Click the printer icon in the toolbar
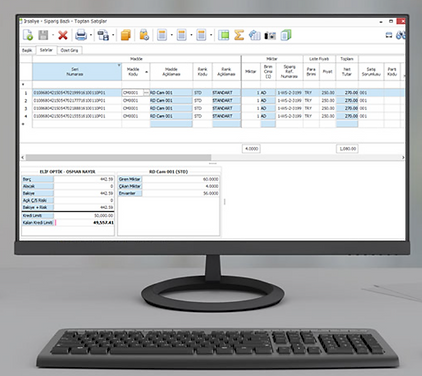Image resolution: width=422 pixels, height=376 pixels. tap(81, 35)
